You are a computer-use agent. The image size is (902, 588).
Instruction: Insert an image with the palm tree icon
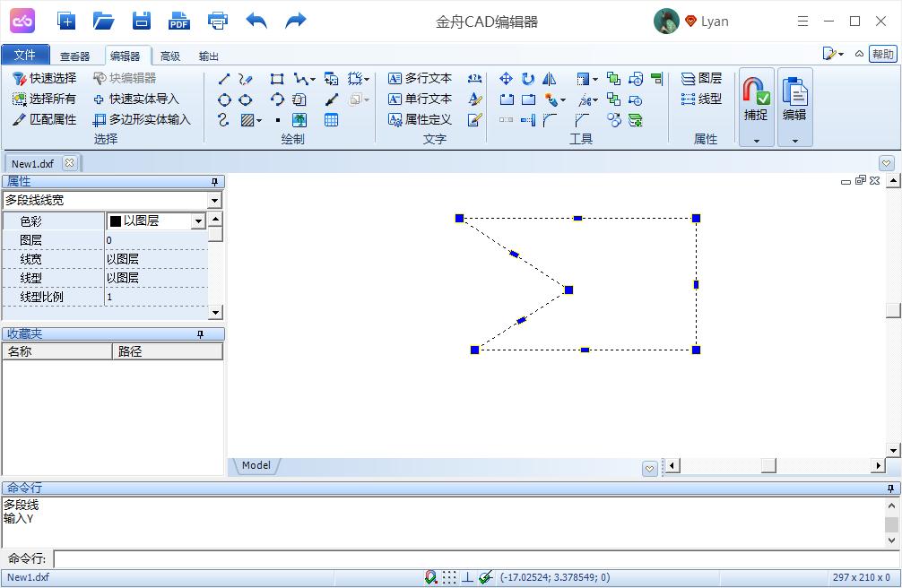(x=300, y=119)
